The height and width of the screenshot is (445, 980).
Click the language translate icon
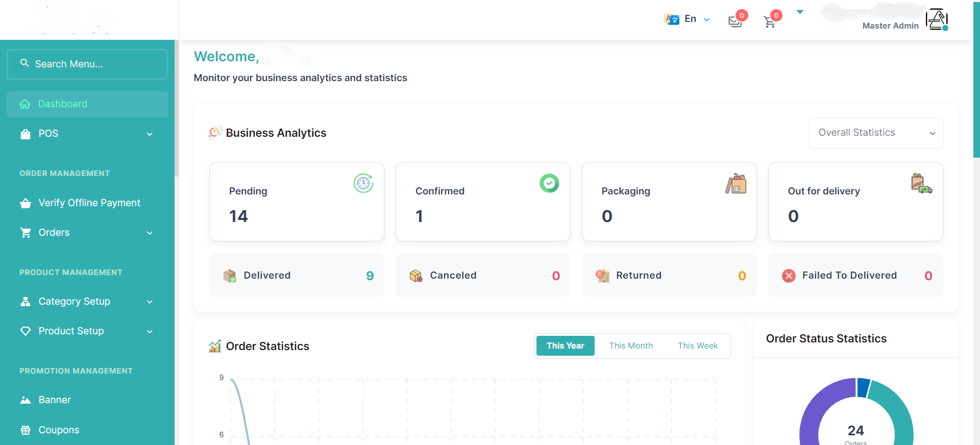tap(672, 19)
